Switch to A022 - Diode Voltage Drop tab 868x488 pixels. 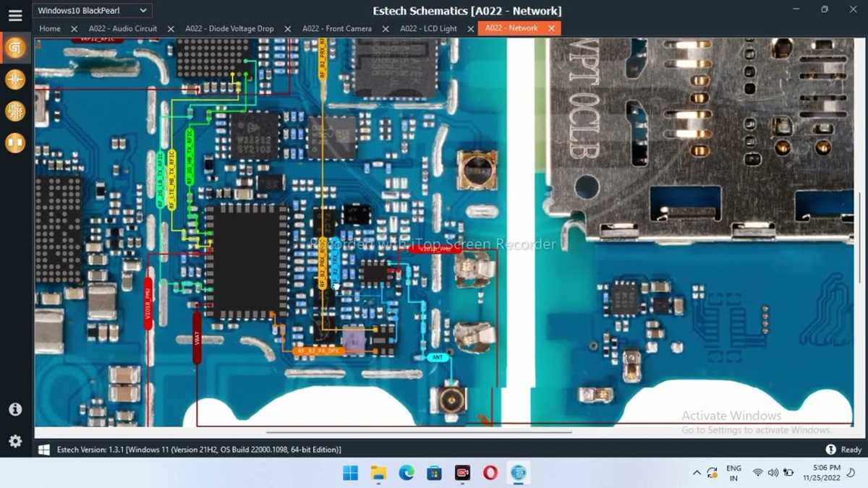pos(229,29)
